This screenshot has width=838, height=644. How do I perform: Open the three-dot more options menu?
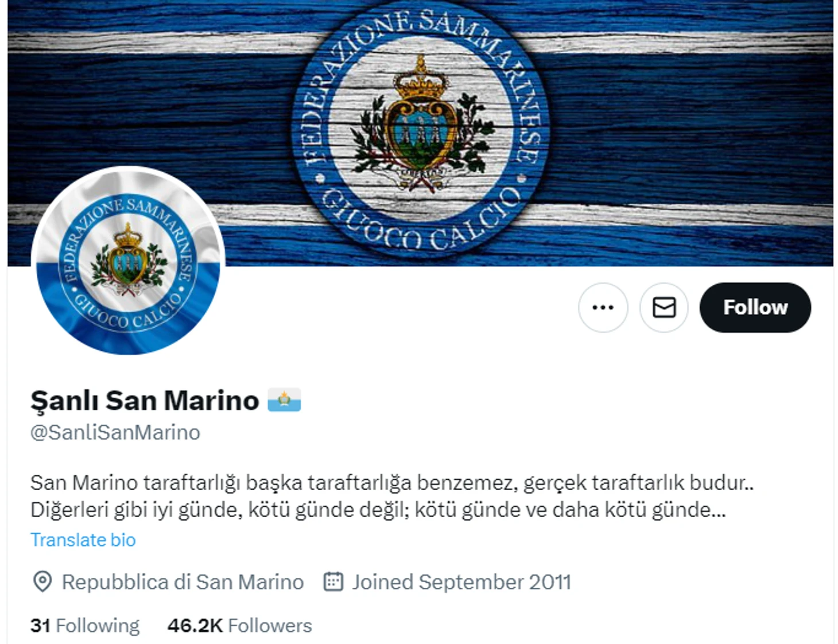tap(603, 307)
